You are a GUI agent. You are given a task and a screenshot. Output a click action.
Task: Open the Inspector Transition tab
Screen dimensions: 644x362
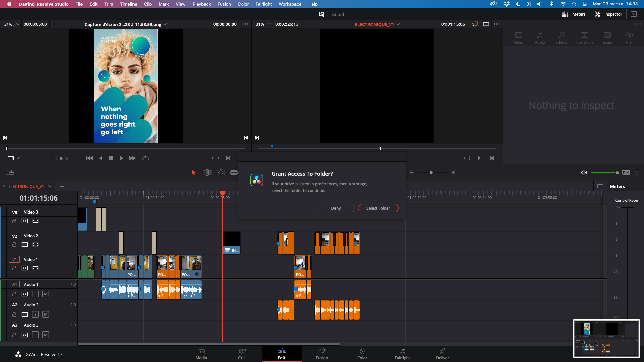(x=584, y=38)
